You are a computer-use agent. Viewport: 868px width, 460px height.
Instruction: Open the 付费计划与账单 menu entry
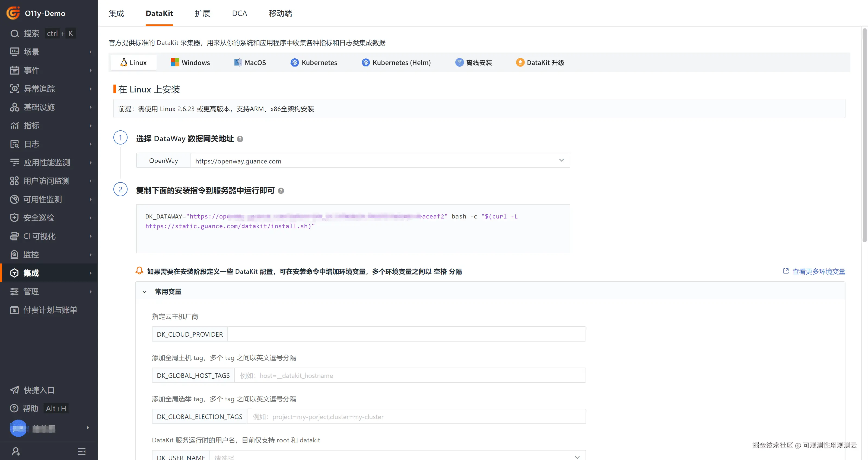tap(49, 310)
